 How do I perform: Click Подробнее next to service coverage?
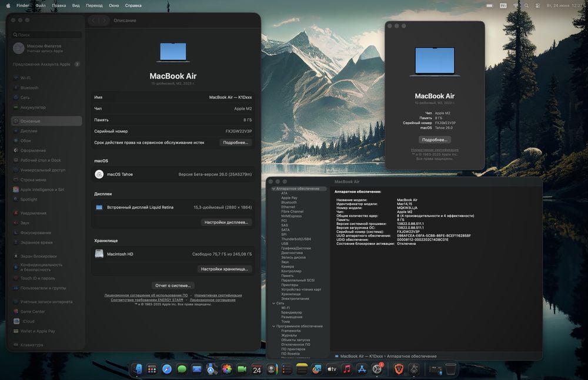[236, 142]
